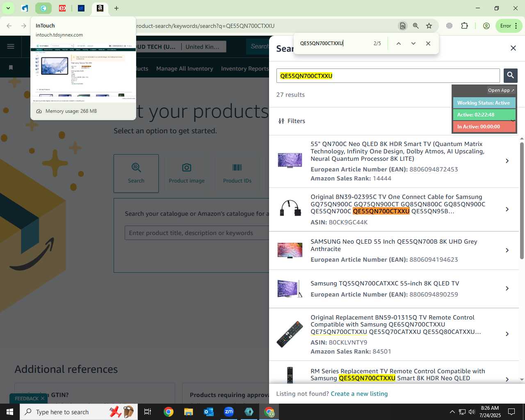Open the browser tab search dropdown
This screenshot has height=420, width=525.
click(x=8, y=8)
